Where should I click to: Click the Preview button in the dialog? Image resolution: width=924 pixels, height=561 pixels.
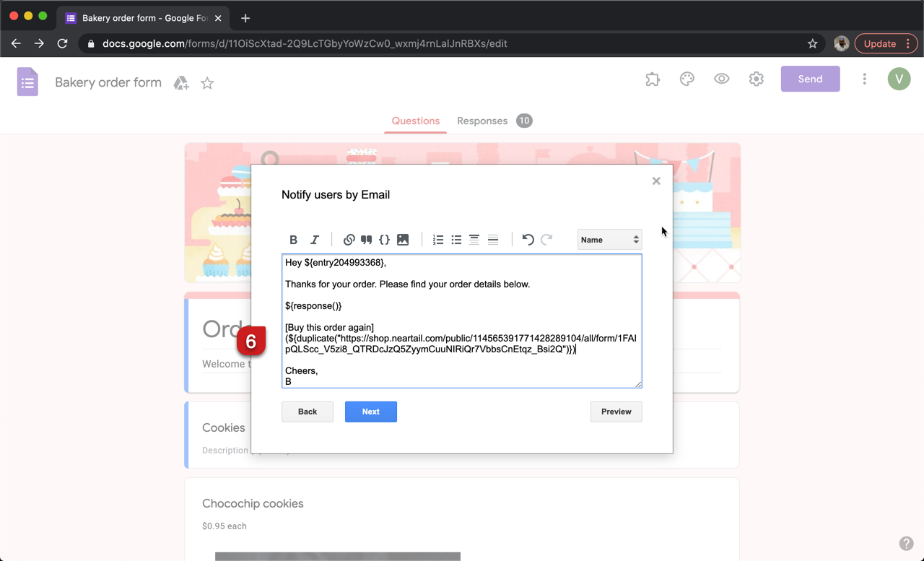click(616, 412)
